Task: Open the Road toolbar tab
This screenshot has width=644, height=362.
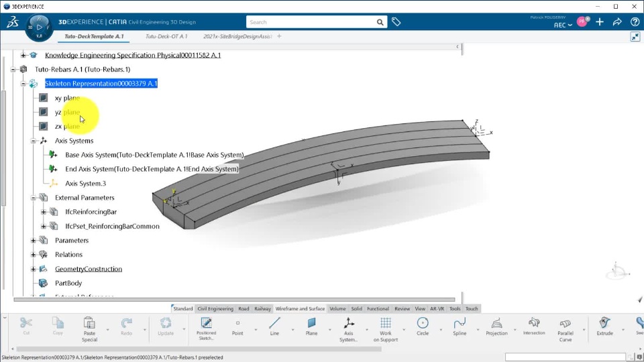Action: pyautogui.click(x=244, y=308)
